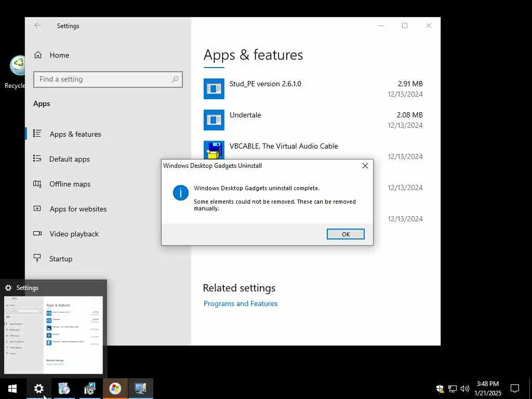Image resolution: width=532 pixels, height=399 pixels.
Task: Open Video playback section
Action: 74,234
